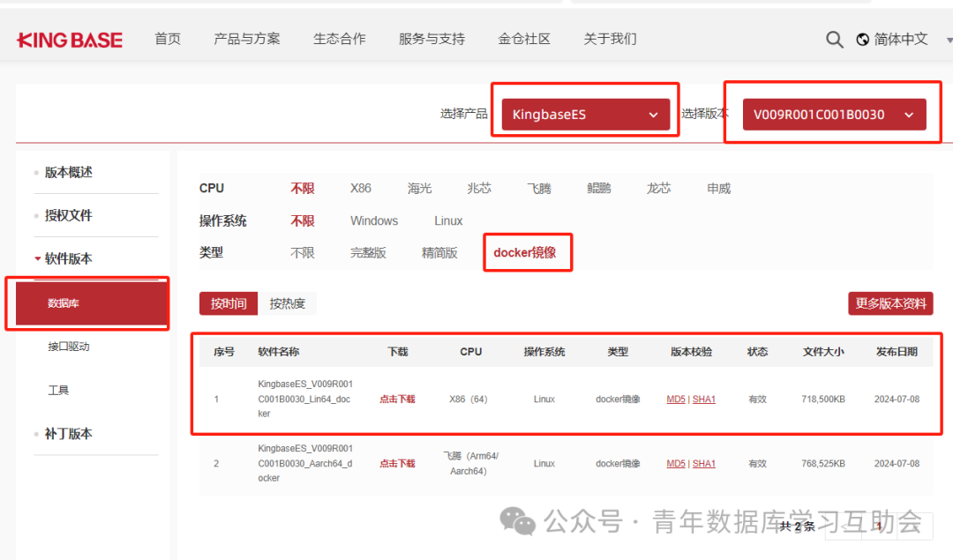Screen dimensions: 953x560
Task: Select 工具 sidebar item
Action: point(58,390)
